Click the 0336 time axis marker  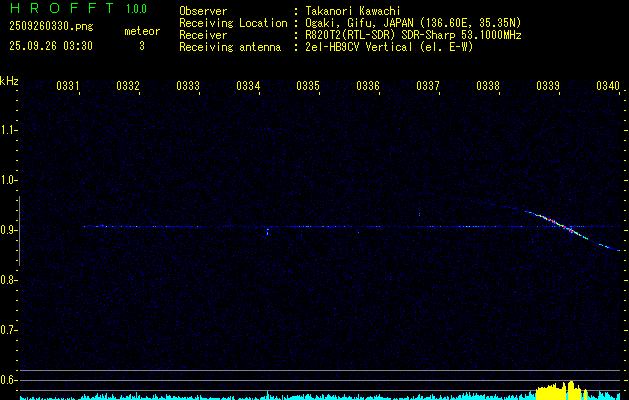pyautogui.click(x=368, y=85)
